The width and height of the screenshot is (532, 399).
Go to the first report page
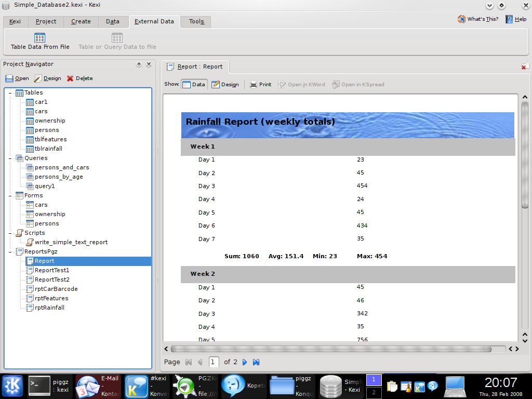point(189,362)
